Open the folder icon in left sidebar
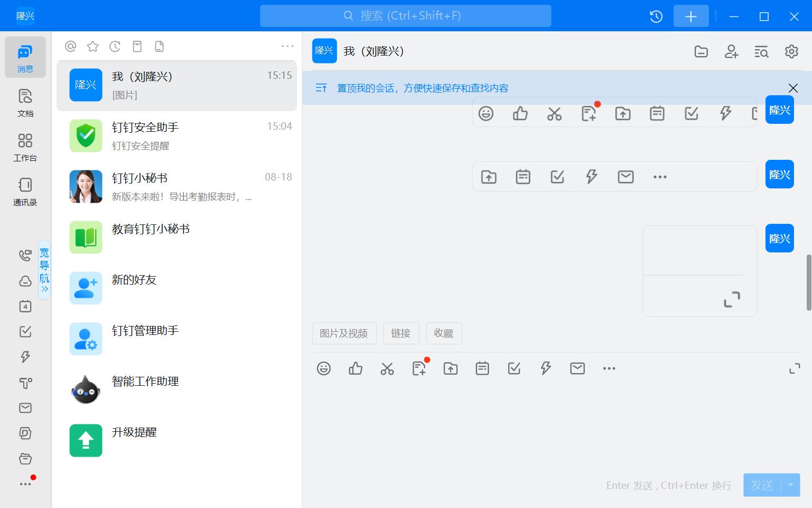 [25, 459]
